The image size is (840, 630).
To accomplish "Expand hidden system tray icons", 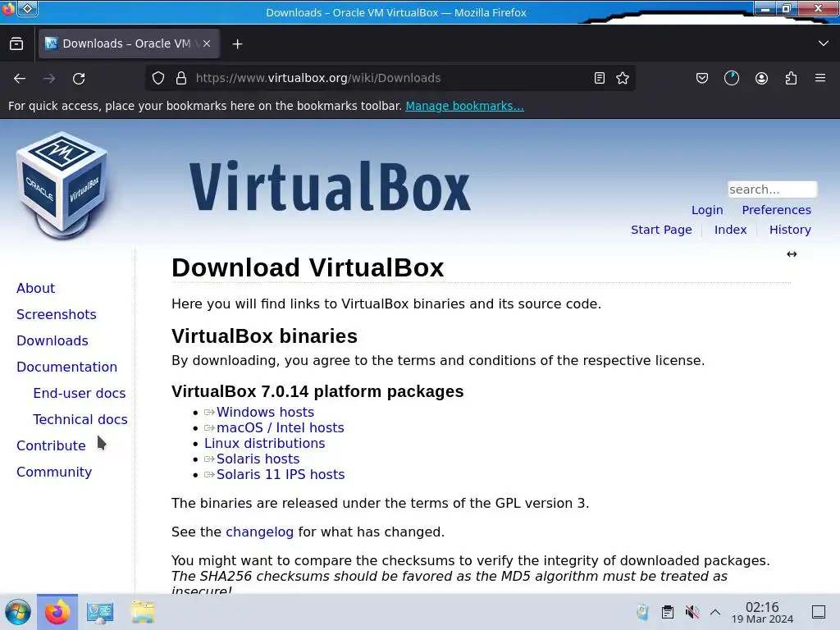I will click(x=715, y=612).
